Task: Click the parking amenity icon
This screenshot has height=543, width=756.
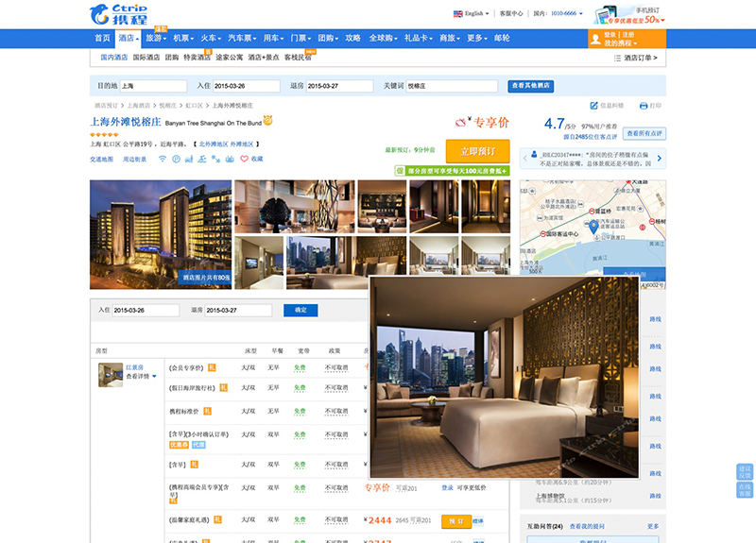Action: 176,159
